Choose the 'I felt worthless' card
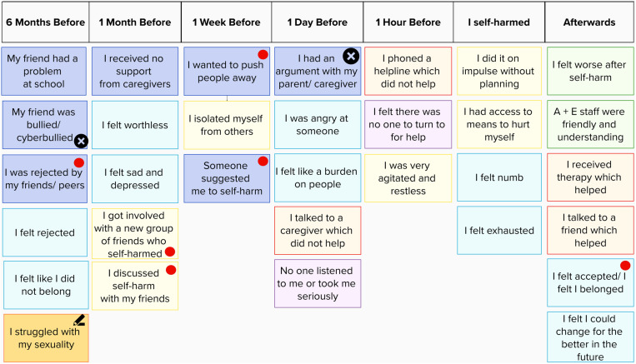Screen dimensions: 636x364 click(135, 125)
